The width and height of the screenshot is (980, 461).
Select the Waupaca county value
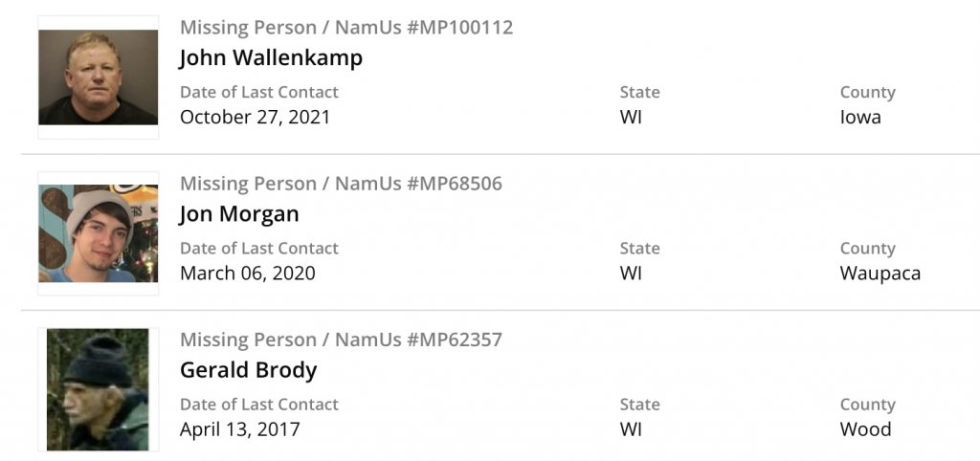coord(880,274)
